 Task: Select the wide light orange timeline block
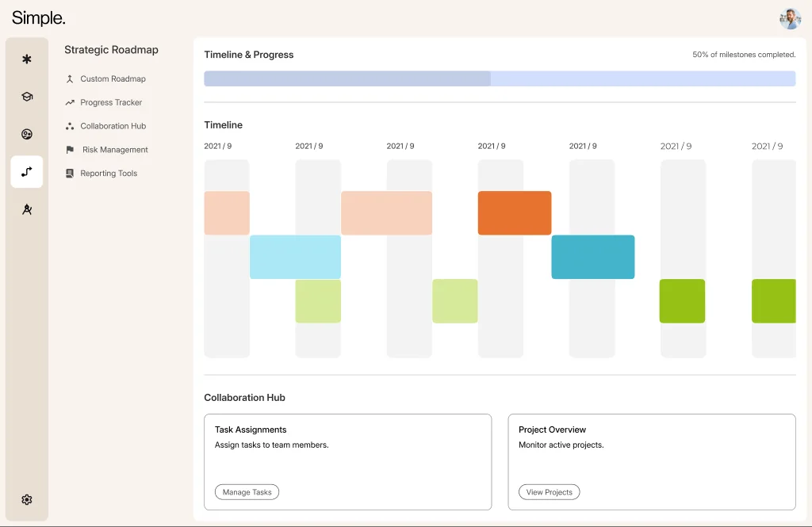coord(386,212)
